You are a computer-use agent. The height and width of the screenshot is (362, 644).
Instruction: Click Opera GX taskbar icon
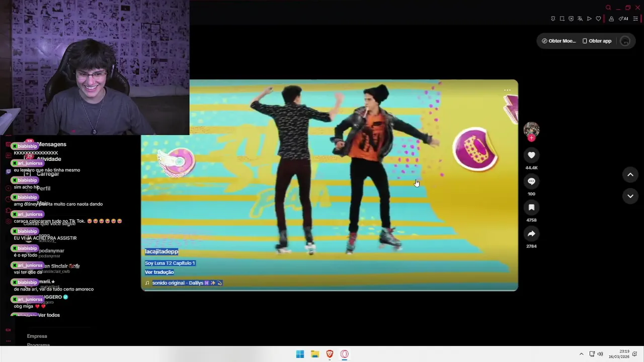click(x=345, y=354)
